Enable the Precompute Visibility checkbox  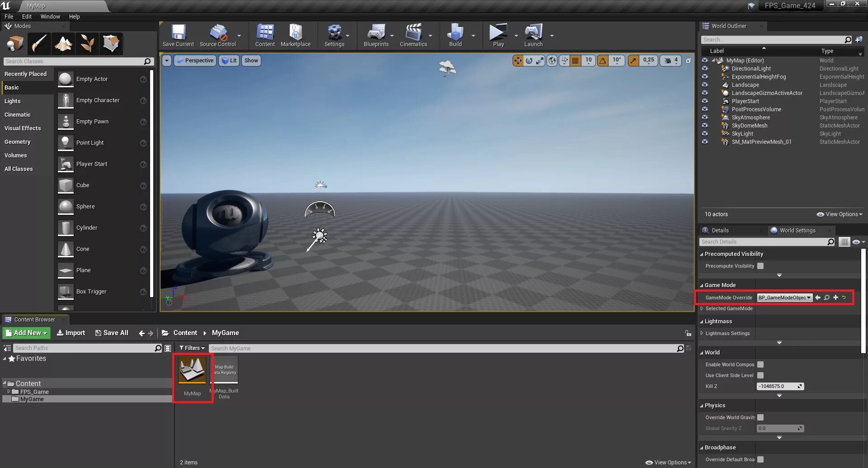(x=760, y=266)
